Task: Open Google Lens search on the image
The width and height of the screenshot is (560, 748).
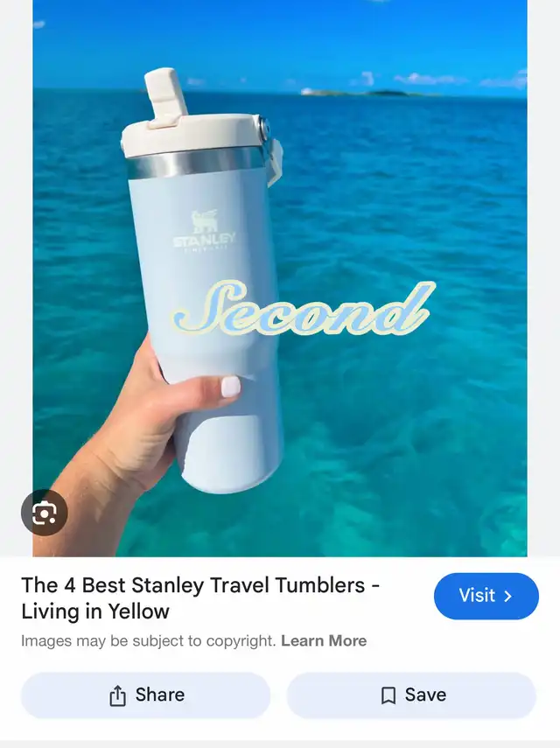Action: point(44,513)
